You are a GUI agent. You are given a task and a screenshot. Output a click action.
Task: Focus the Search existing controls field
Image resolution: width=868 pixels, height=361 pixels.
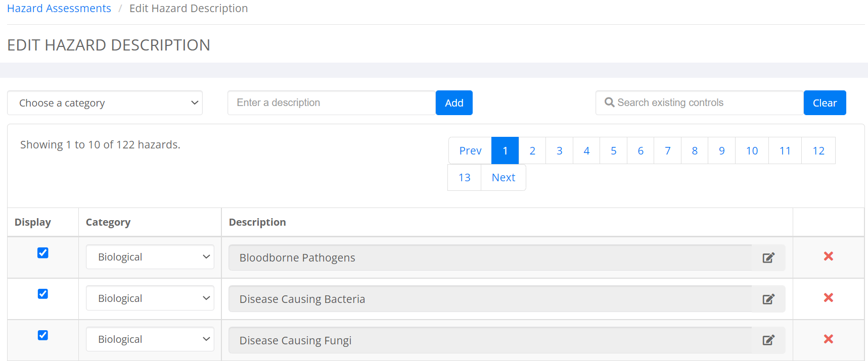pos(700,103)
